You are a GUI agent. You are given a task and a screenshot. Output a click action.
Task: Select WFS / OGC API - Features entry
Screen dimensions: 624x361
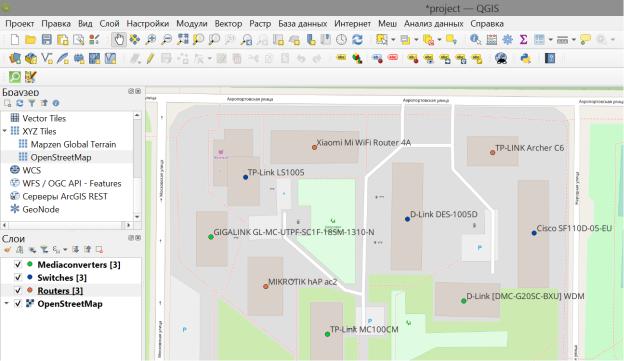coord(72,183)
